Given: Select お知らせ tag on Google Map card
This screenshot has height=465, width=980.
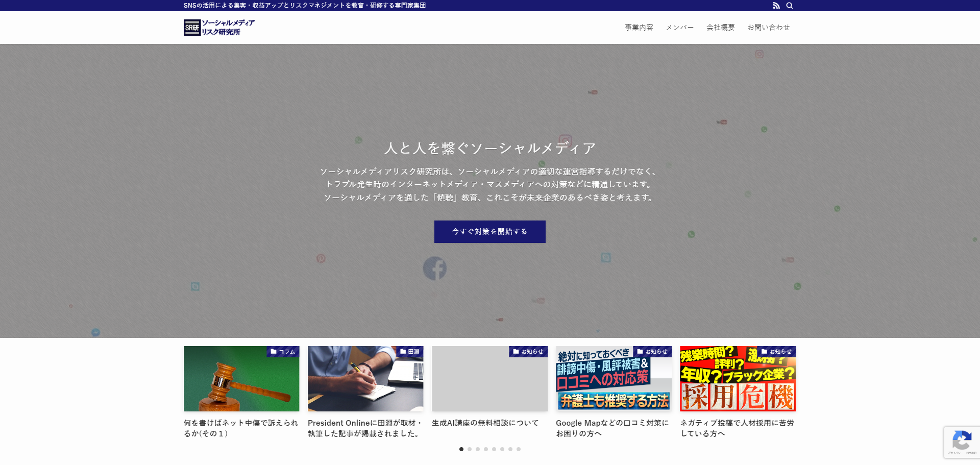Looking at the screenshot, I should [652, 352].
